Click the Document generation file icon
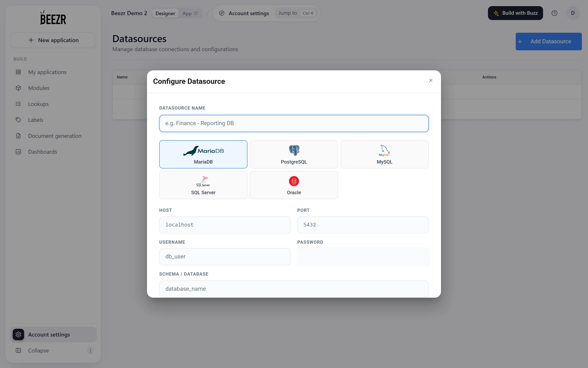The image size is (588, 368). click(18, 136)
